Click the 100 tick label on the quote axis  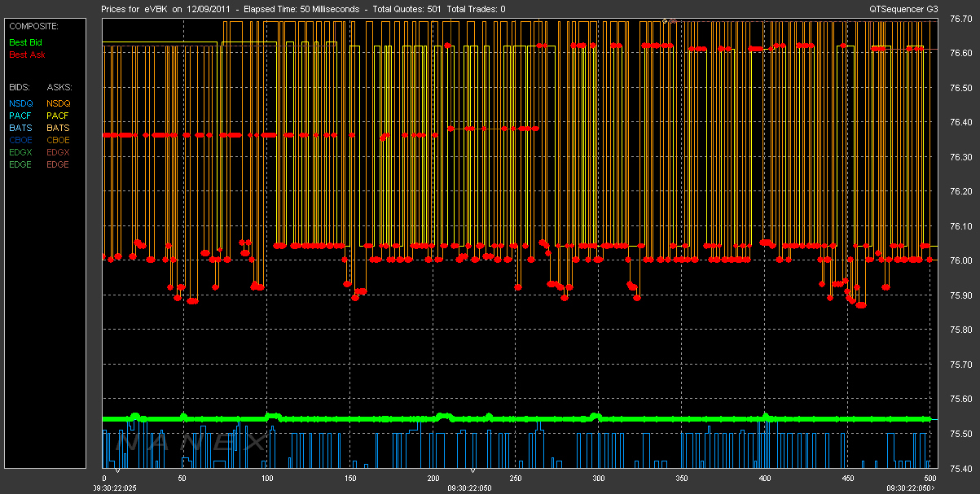click(x=266, y=478)
